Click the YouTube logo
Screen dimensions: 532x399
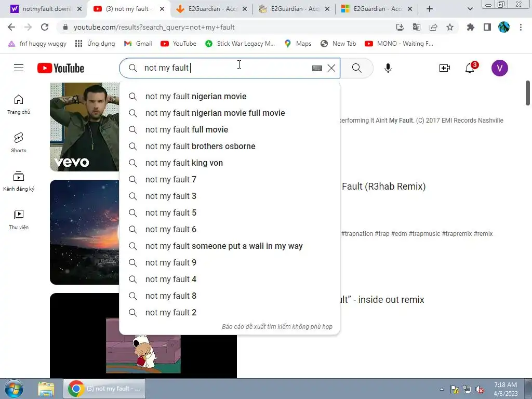pyautogui.click(x=61, y=68)
